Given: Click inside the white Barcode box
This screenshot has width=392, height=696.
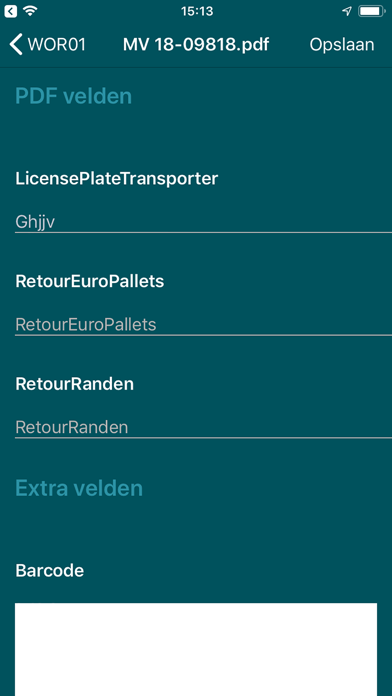Looking at the screenshot, I should point(196,649).
